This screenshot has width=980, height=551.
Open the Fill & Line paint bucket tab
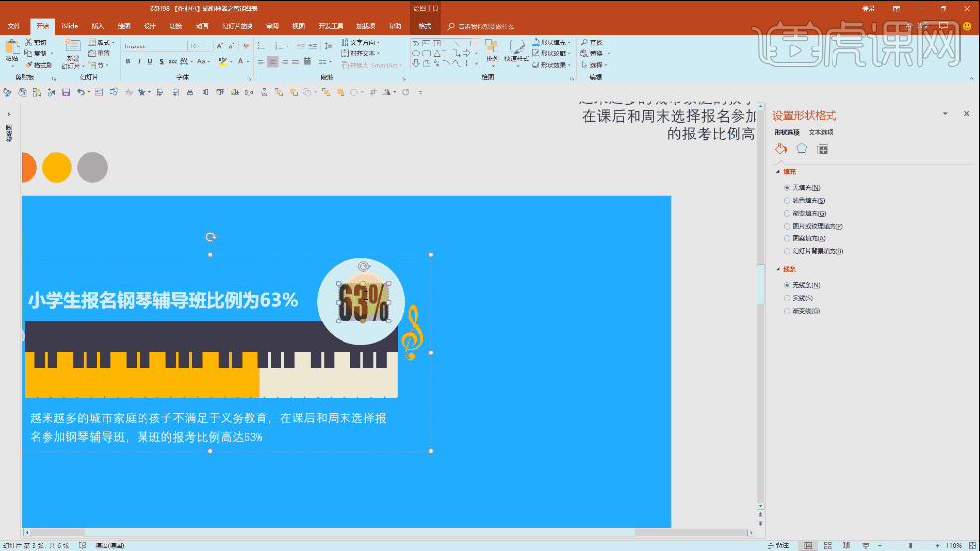point(780,149)
